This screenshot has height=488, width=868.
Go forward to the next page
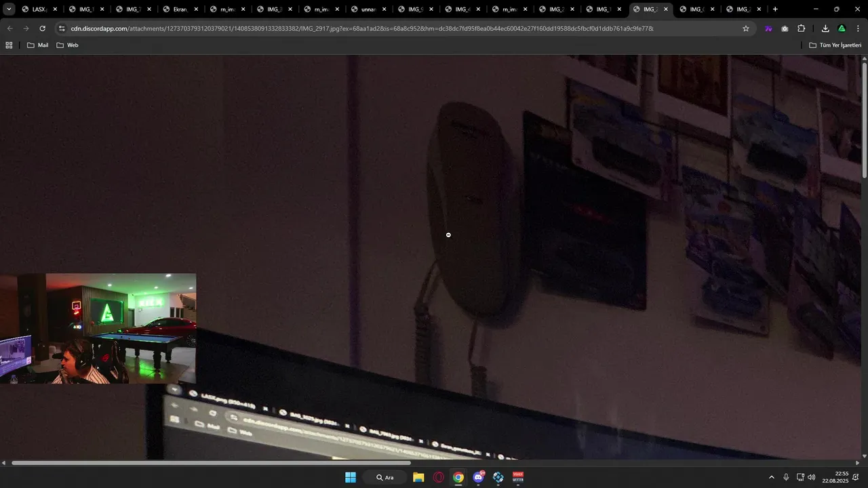tap(26, 28)
